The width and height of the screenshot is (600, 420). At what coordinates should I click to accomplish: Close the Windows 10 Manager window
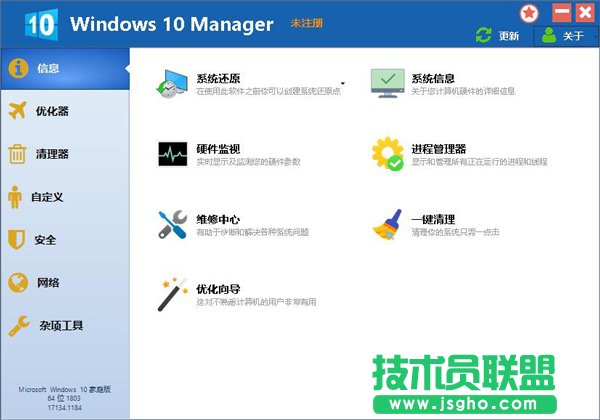click(x=585, y=13)
